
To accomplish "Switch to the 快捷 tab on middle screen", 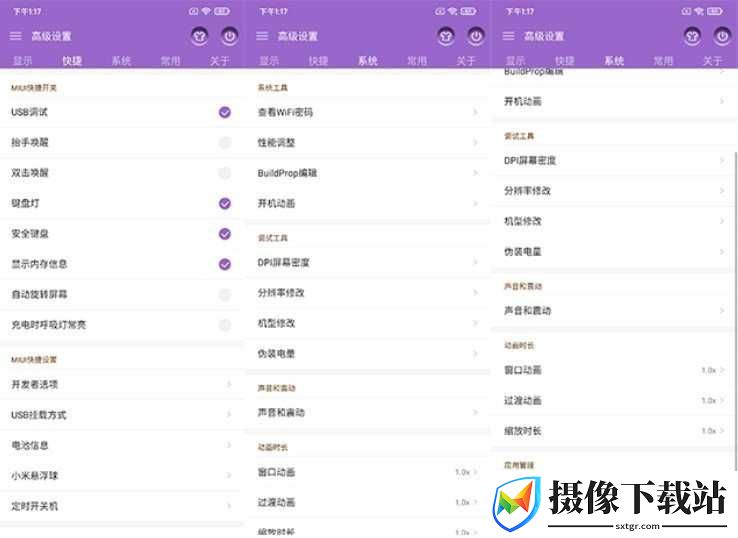I will point(319,61).
